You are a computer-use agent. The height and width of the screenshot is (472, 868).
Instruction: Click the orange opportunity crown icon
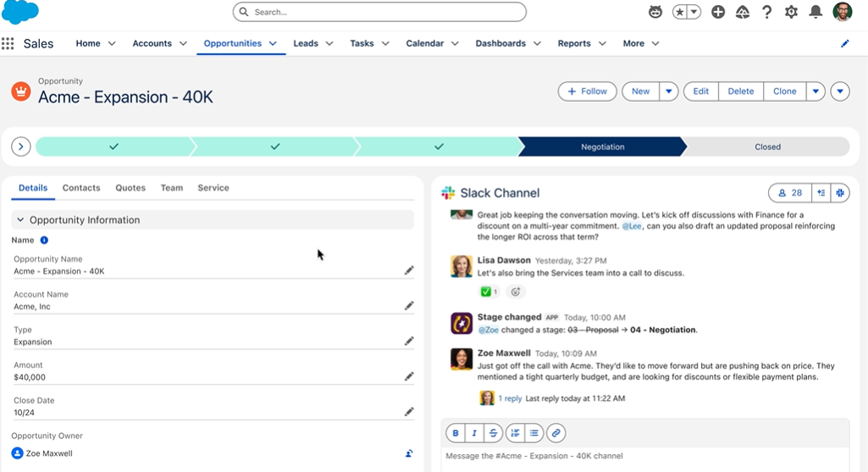click(x=21, y=92)
